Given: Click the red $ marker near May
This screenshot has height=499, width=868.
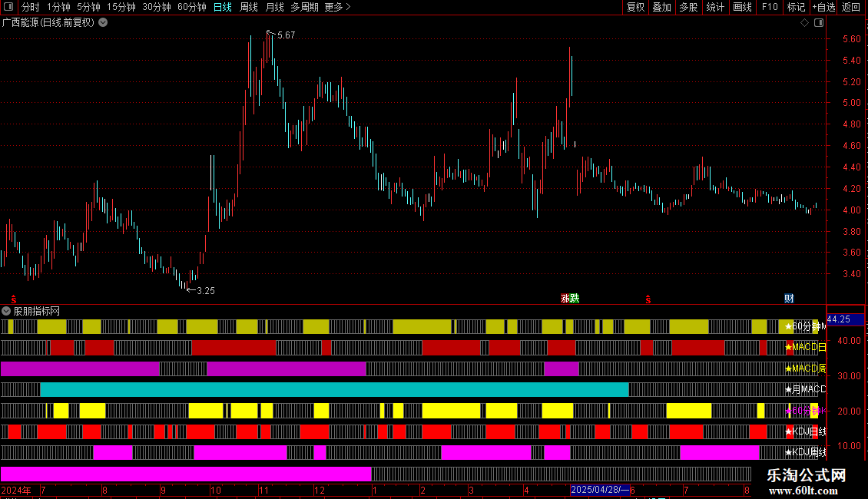Looking at the screenshot, I should point(648,299).
